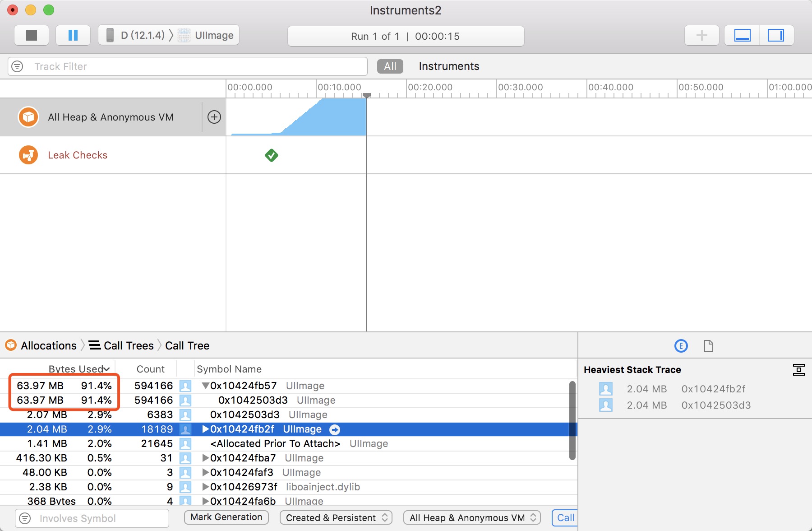The height and width of the screenshot is (531, 812).
Task: Select the 0x1042503d3 stack trace frame
Action: point(675,405)
